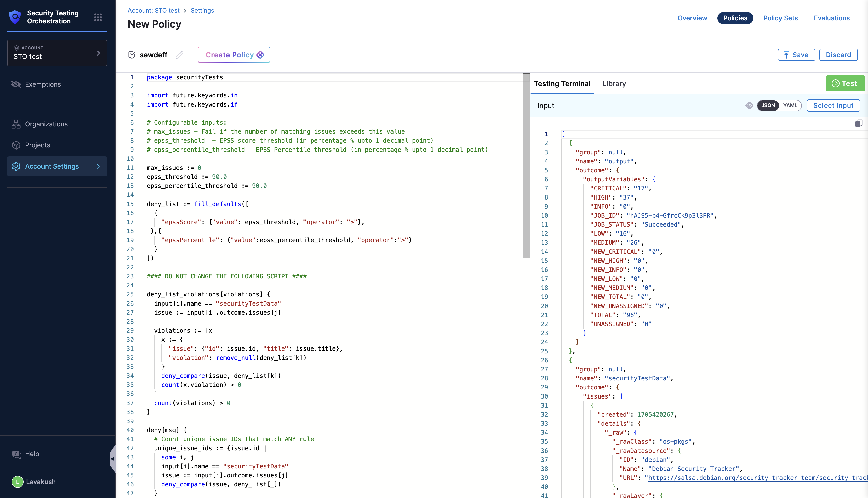
Task: Switch the input format to YAML
Action: [790, 105]
